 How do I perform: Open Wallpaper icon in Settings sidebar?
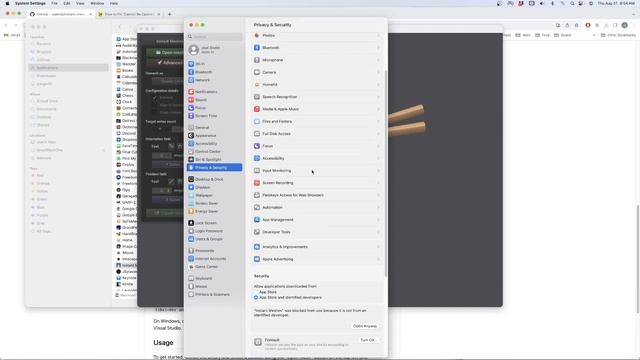click(x=191, y=195)
